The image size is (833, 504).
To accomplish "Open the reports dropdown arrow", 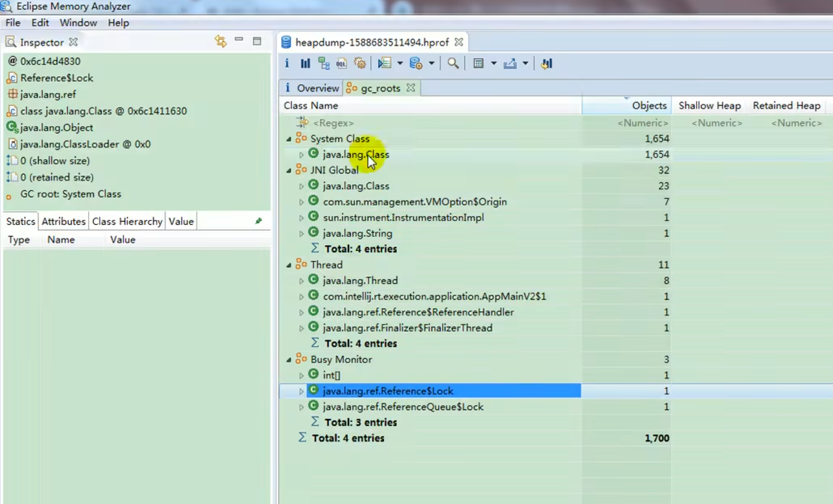I will (400, 63).
